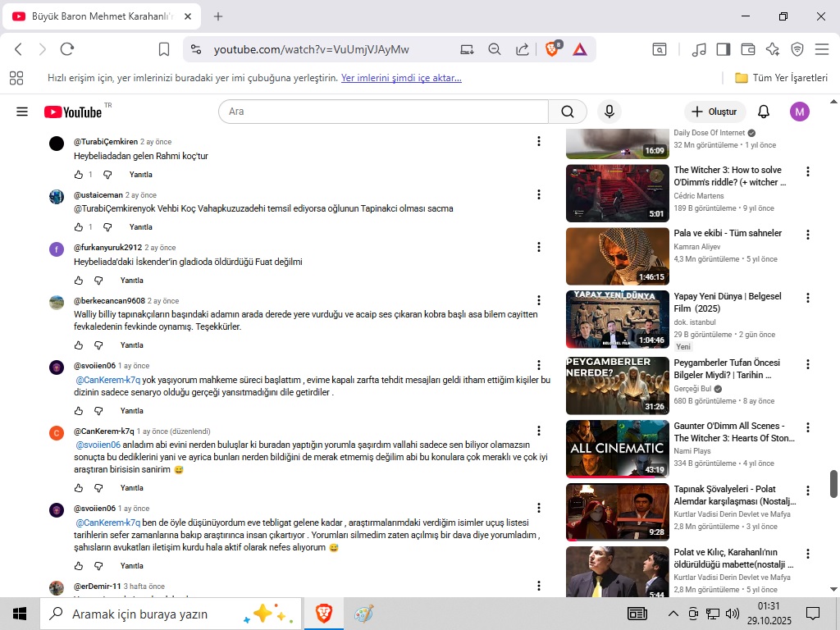
Task: Open options menu for @CanKerem-k7q comment
Action: 538,431
